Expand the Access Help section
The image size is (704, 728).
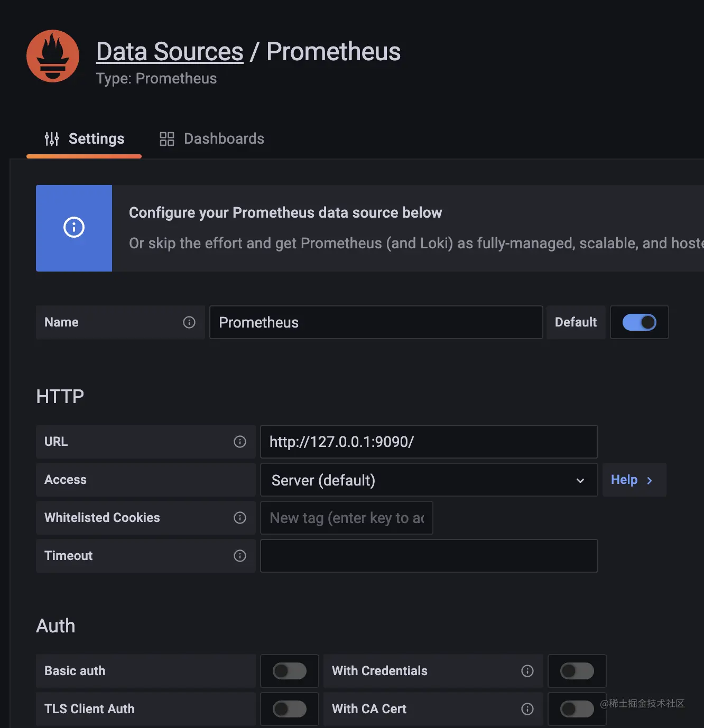click(632, 480)
